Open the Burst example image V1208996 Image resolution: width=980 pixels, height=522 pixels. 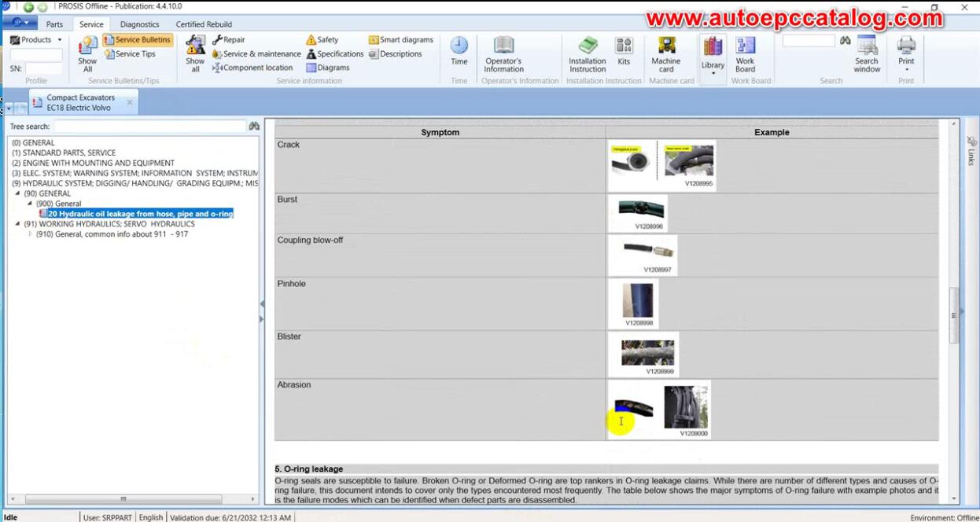point(639,213)
